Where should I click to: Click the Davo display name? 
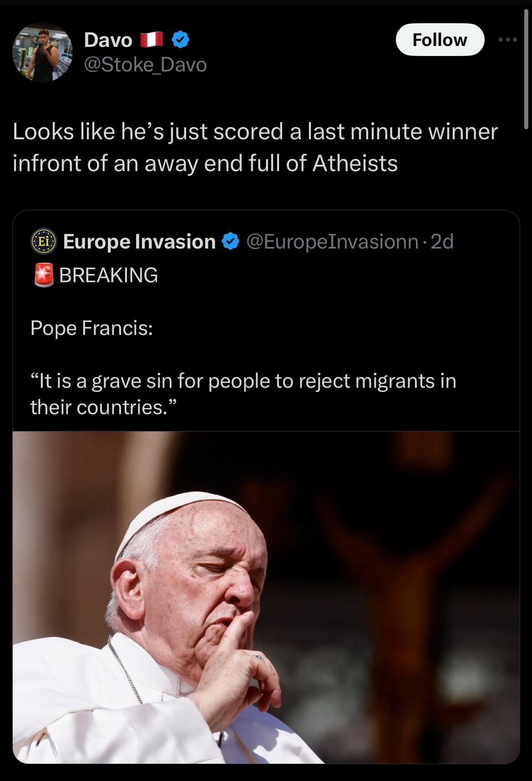click(x=108, y=41)
